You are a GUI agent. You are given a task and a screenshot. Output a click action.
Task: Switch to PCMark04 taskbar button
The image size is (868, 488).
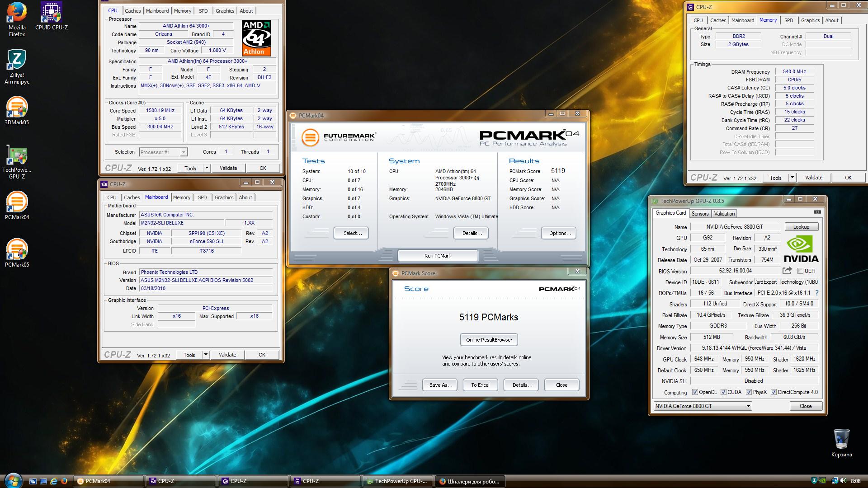pyautogui.click(x=109, y=481)
